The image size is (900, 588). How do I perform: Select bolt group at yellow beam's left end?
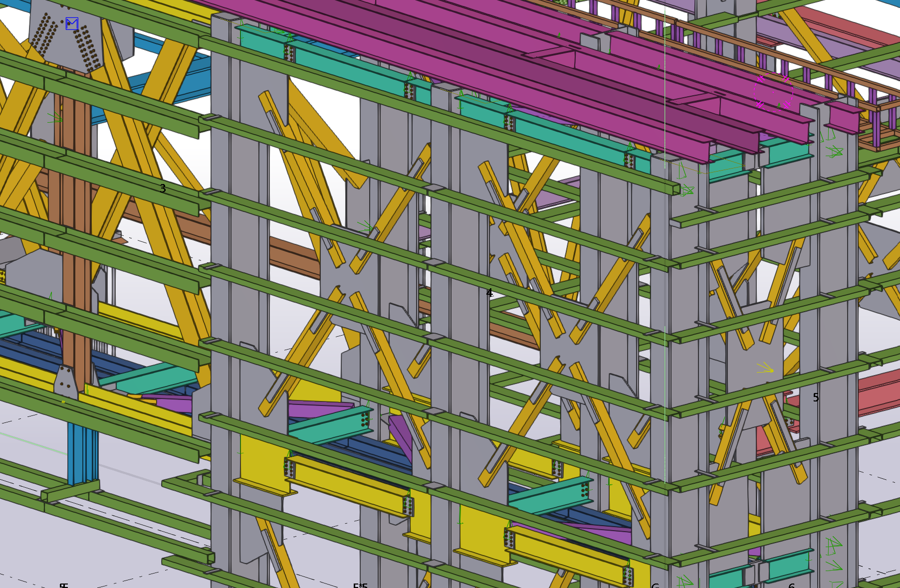pyautogui.click(x=289, y=467)
